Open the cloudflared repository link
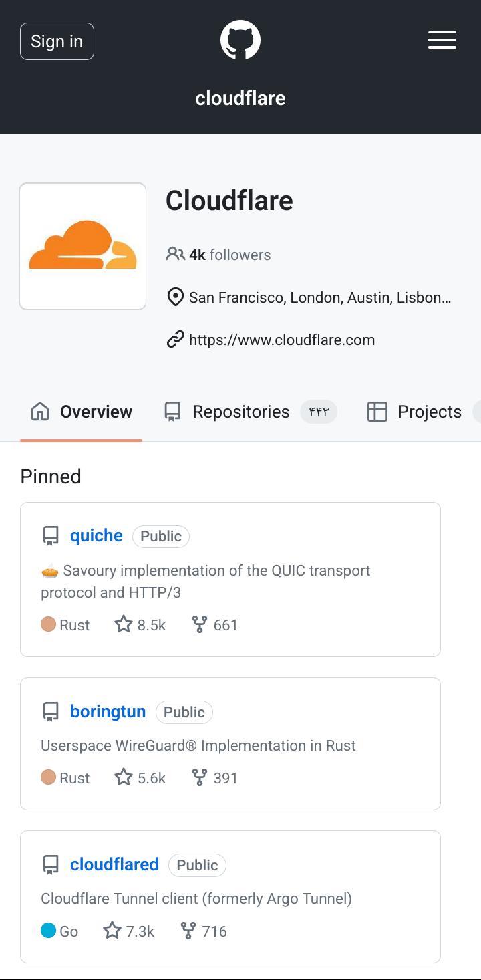Viewport: 481px width, 980px height. pyautogui.click(x=114, y=864)
